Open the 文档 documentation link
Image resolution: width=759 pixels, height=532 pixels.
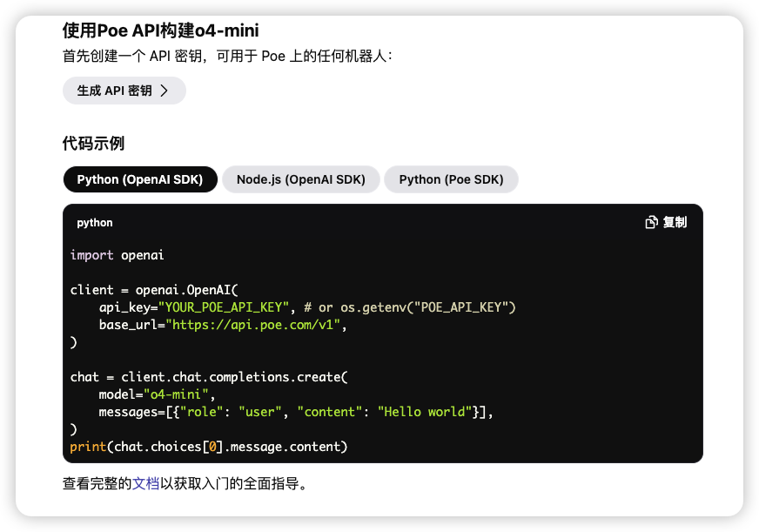click(145, 483)
